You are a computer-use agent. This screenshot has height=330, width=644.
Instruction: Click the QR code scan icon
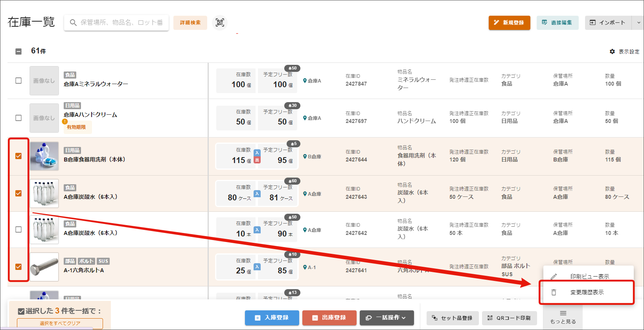(x=220, y=22)
